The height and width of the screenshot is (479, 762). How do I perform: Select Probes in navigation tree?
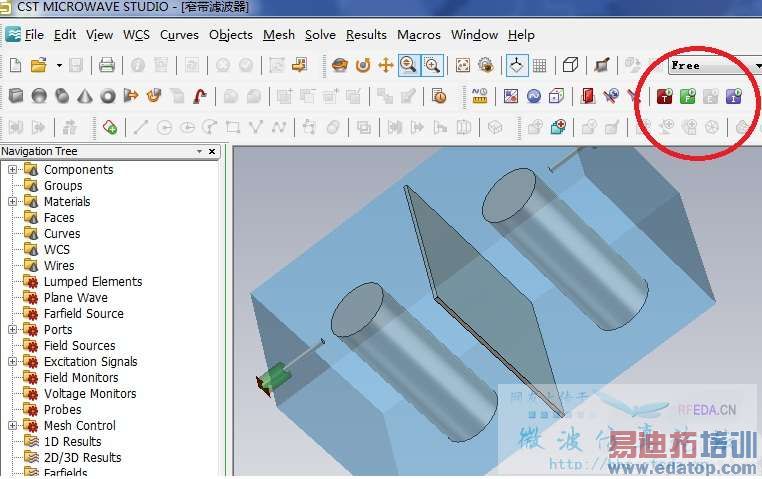coord(63,410)
